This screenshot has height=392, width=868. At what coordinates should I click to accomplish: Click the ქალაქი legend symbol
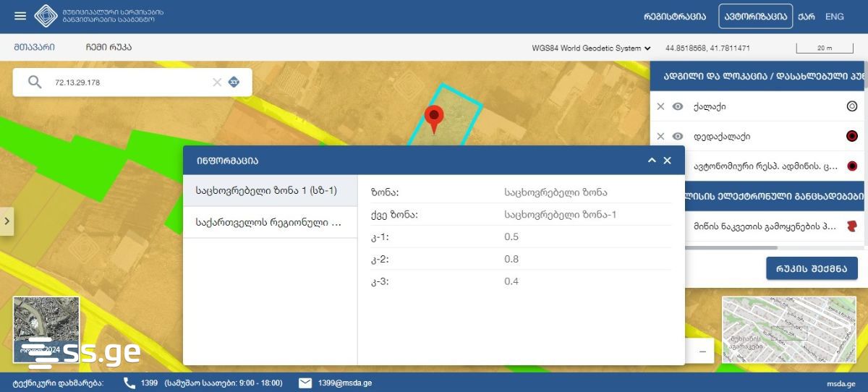851,106
